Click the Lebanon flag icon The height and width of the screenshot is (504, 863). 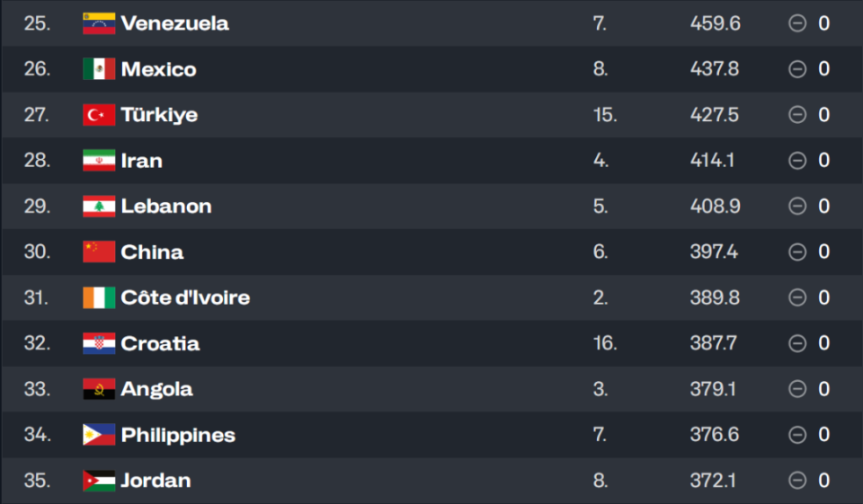coord(99,207)
